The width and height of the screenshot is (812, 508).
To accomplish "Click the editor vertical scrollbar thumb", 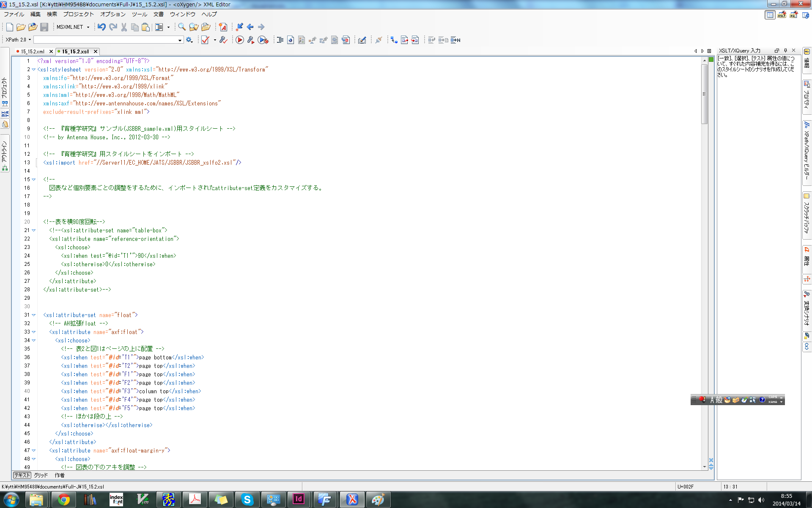I will pyautogui.click(x=704, y=93).
